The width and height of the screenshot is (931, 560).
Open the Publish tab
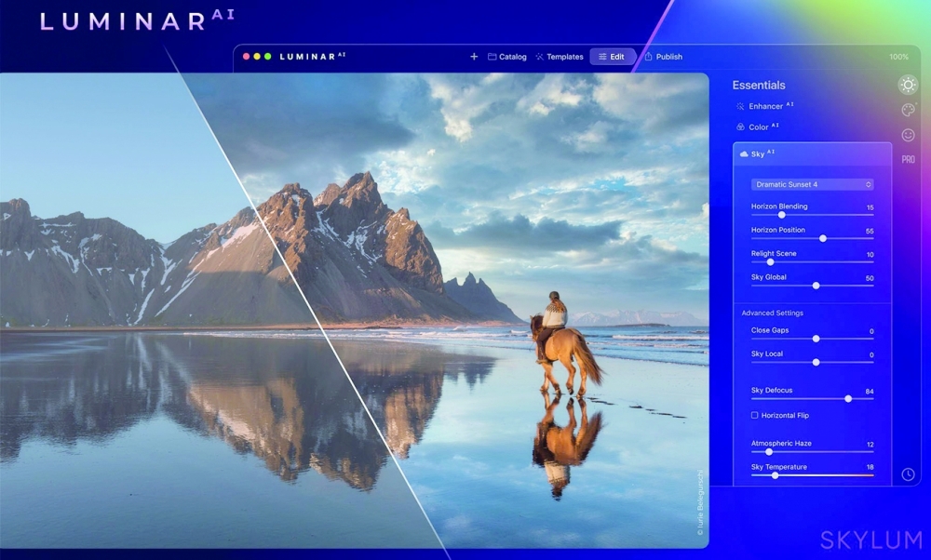[x=663, y=57]
